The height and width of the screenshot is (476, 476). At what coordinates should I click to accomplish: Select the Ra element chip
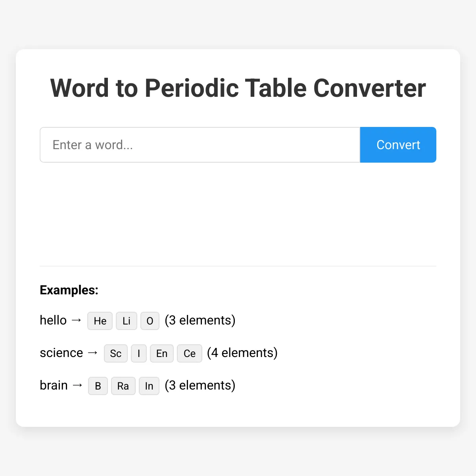[123, 386]
